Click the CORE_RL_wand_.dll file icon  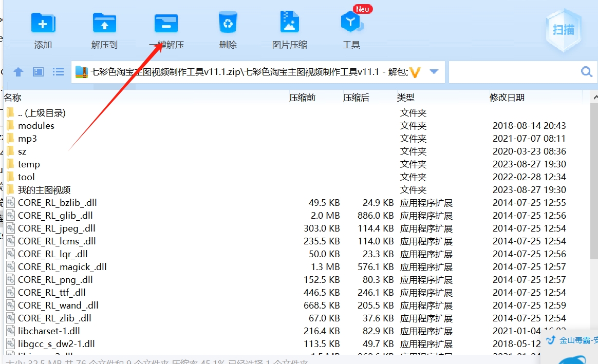click(x=11, y=305)
